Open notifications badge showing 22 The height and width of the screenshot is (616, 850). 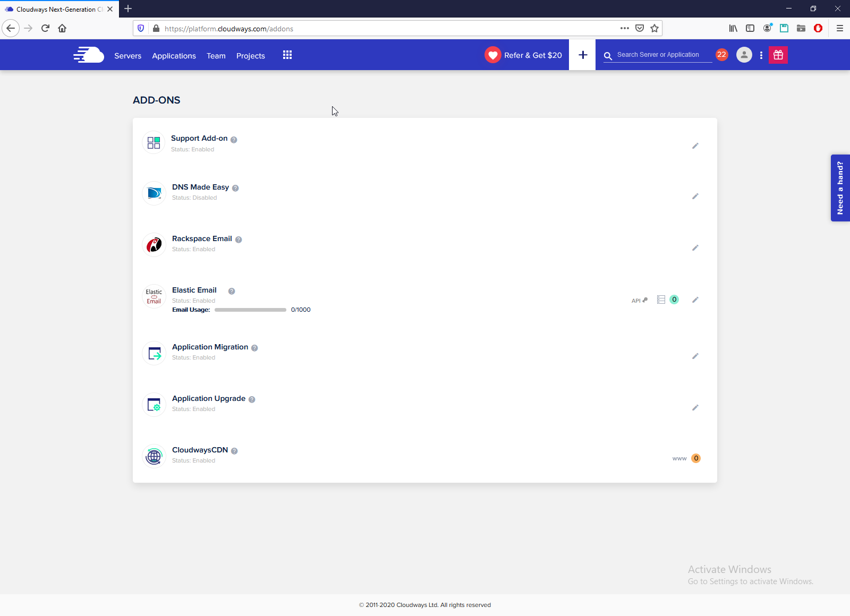(x=721, y=54)
